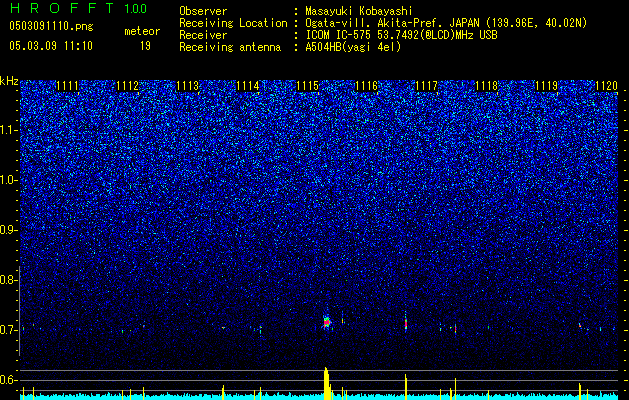
Task: Click the 'Receiver' field label
Action: tap(203, 35)
